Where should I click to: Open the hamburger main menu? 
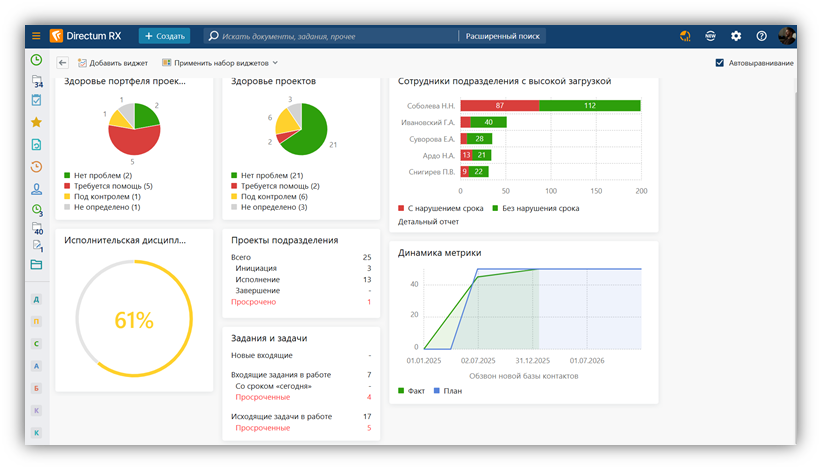pos(36,36)
